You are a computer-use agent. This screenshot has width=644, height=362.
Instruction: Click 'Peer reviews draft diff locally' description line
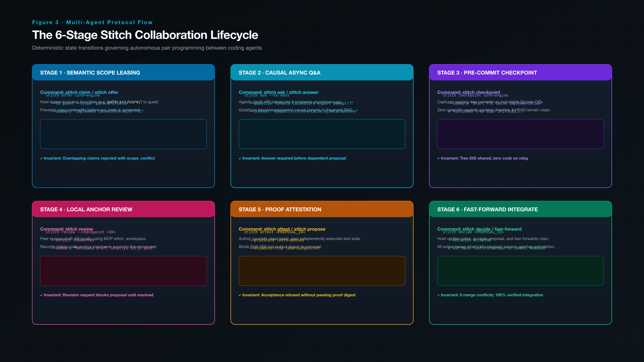tap(93, 239)
